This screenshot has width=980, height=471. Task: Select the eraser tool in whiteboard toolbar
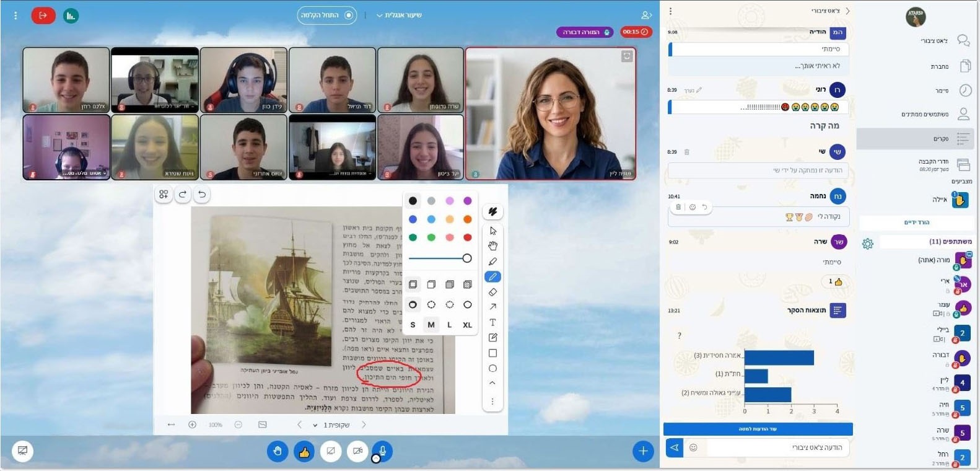tap(492, 292)
